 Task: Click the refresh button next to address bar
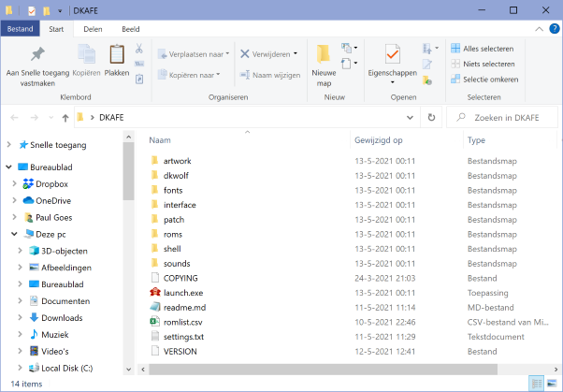click(x=431, y=117)
